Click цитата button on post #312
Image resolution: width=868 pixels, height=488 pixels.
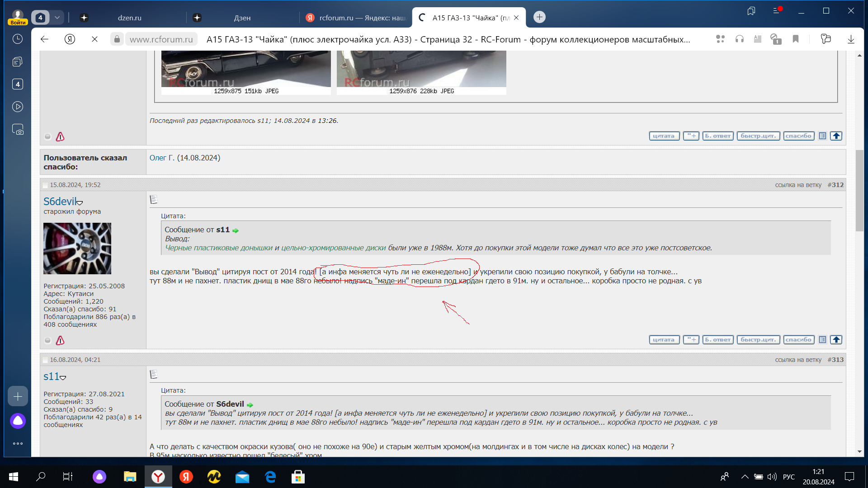point(664,340)
